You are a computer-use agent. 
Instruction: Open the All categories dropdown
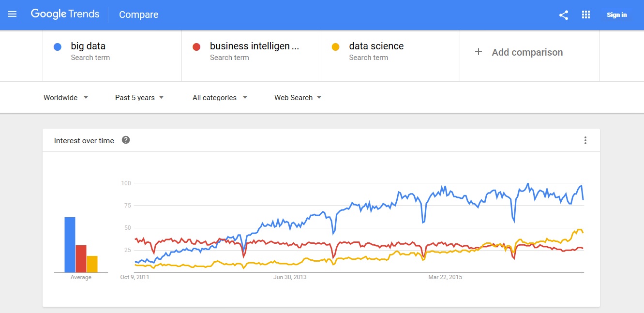219,97
